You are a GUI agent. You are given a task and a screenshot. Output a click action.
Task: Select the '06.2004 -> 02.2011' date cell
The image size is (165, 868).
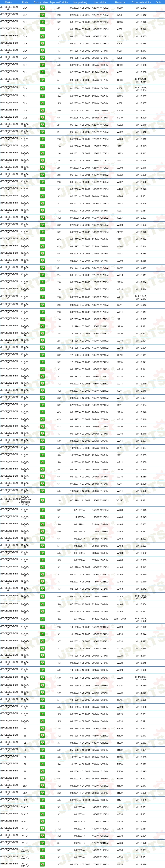point(80,800)
